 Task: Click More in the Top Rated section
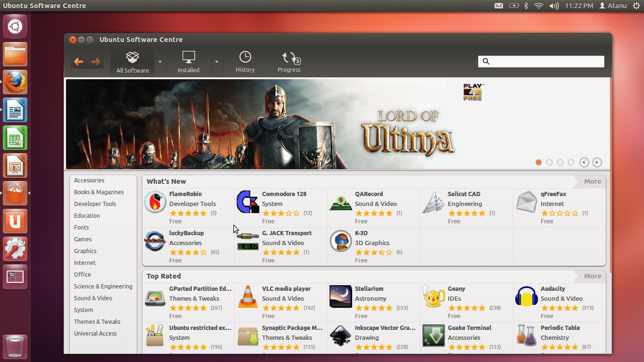593,276
